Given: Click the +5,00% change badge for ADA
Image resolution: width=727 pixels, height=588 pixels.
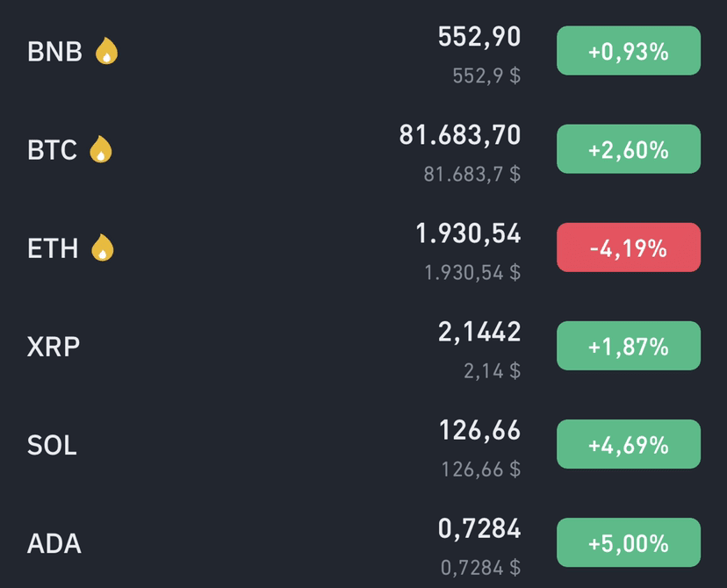Looking at the screenshot, I should coord(629,542).
